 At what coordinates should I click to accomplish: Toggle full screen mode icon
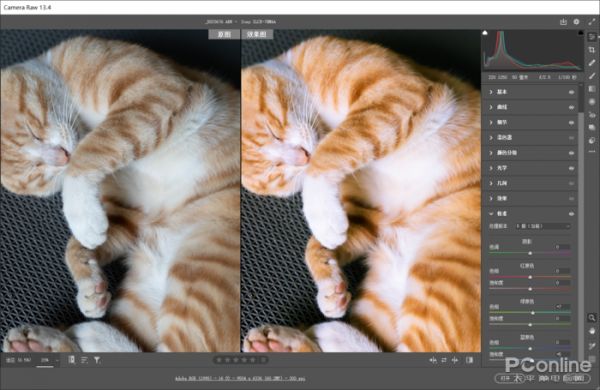point(592,22)
